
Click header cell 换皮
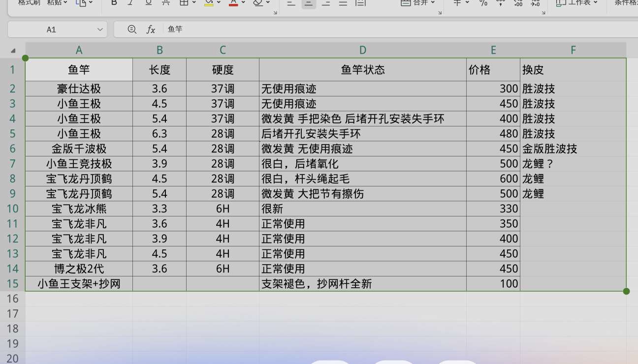[573, 69]
